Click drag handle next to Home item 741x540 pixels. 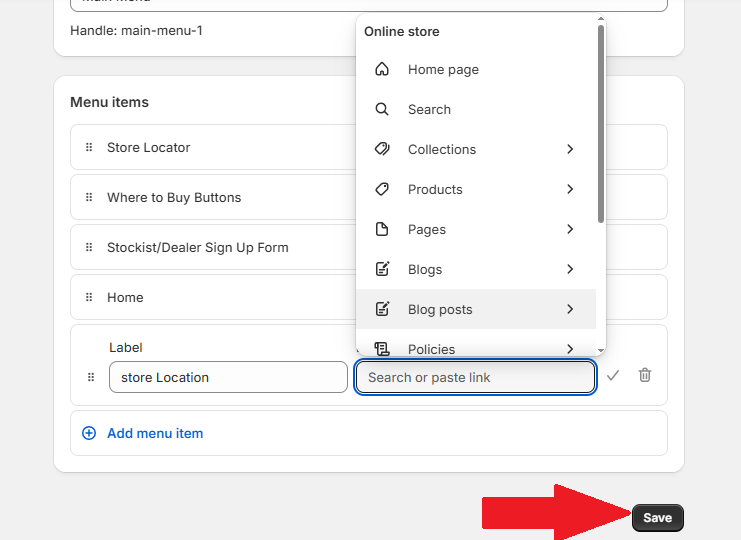click(x=89, y=297)
